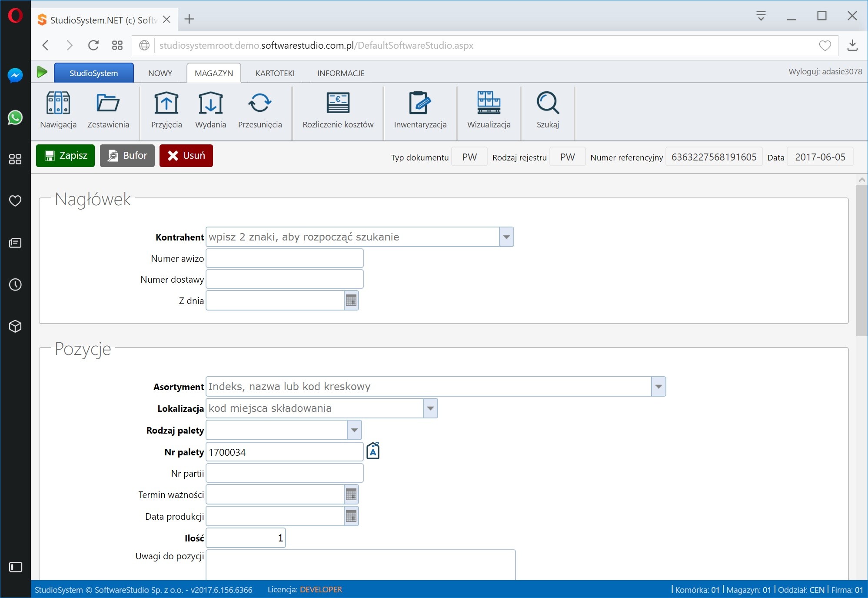This screenshot has width=868, height=598.
Task: Open WhatsApp in Opera sidebar
Action: [x=15, y=117]
